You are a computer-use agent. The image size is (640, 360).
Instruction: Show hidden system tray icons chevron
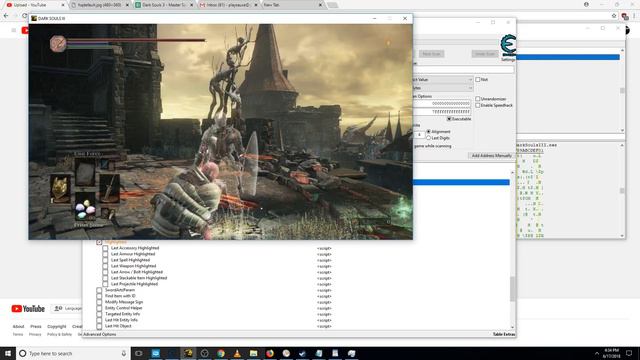click(x=597, y=353)
